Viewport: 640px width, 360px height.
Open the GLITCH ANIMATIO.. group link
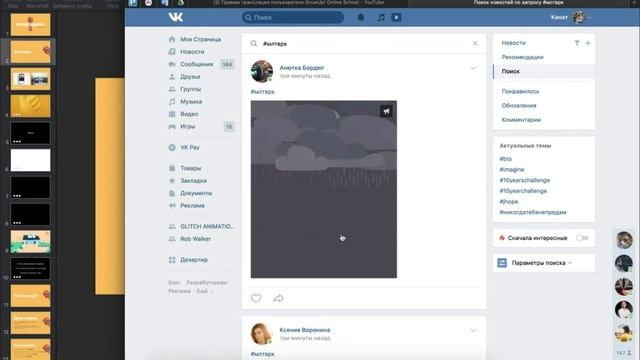(207, 227)
